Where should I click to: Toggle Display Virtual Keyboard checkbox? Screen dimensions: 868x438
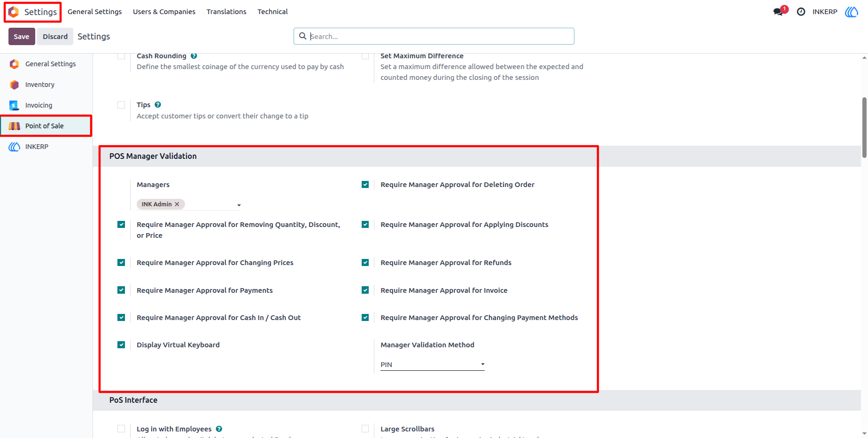[x=121, y=345]
